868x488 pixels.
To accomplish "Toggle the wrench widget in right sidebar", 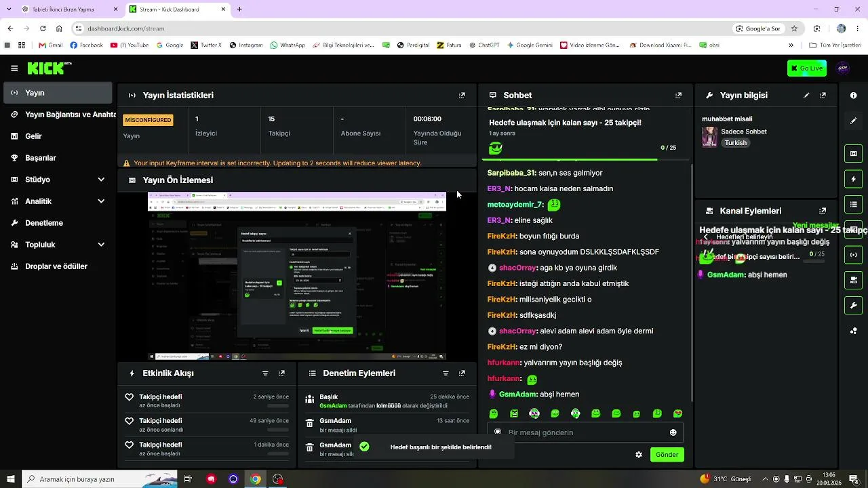I will point(853,305).
